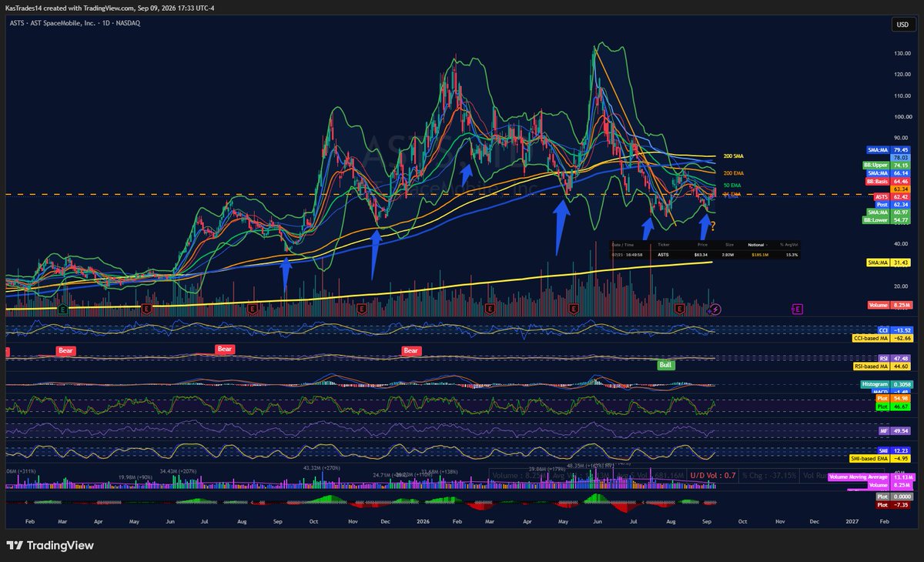The image size is (924, 562).
Task: Click the green 50 EMA chart annotation
Action: pos(732,186)
